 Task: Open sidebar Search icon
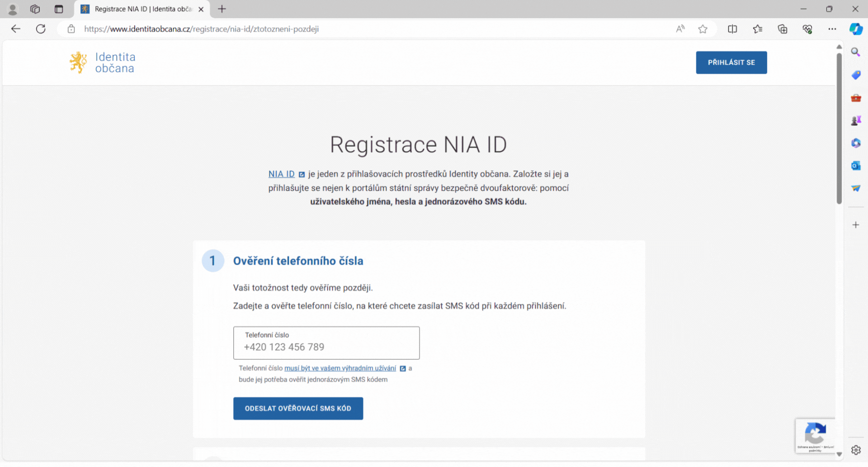point(856,52)
